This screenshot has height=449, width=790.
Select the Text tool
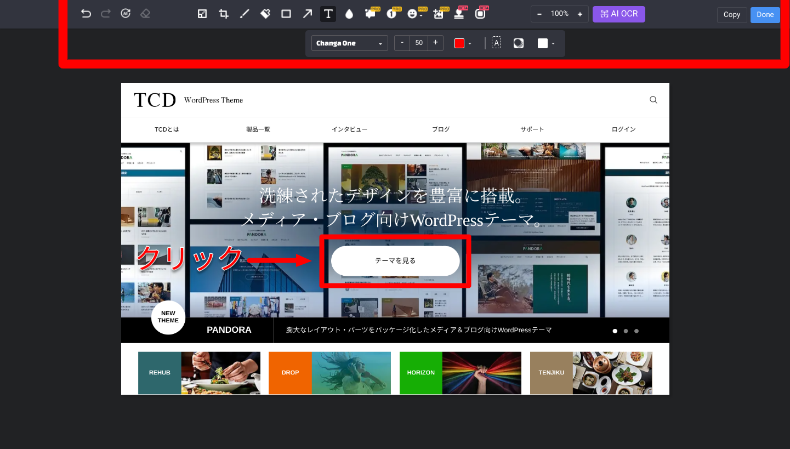[x=328, y=14]
